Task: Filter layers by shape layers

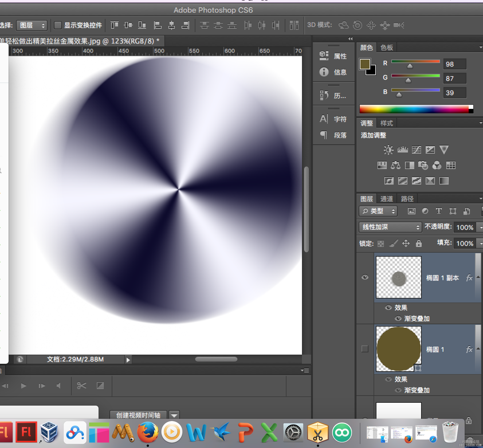Action: [453, 211]
